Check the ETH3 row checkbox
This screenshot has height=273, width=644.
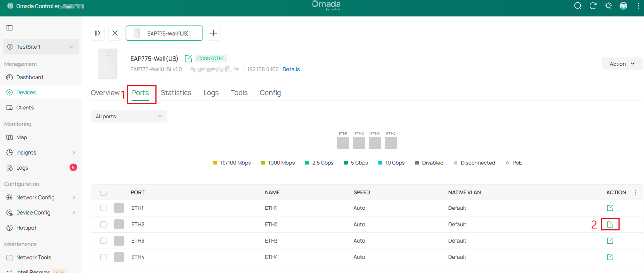coord(103,241)
